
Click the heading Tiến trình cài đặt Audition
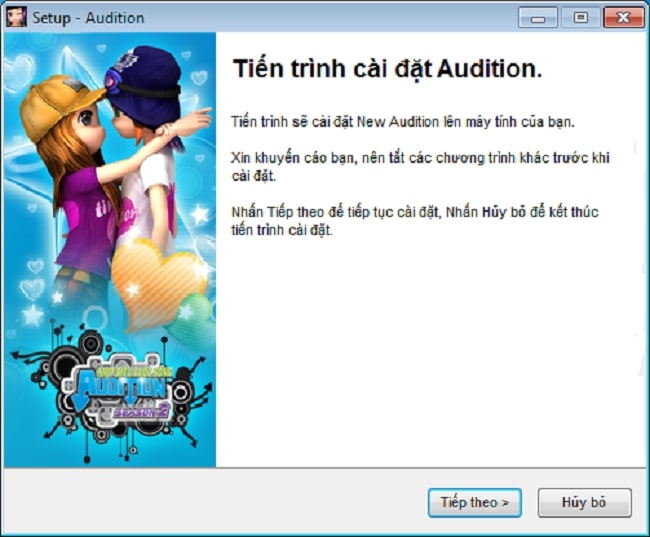pos(388,68)
